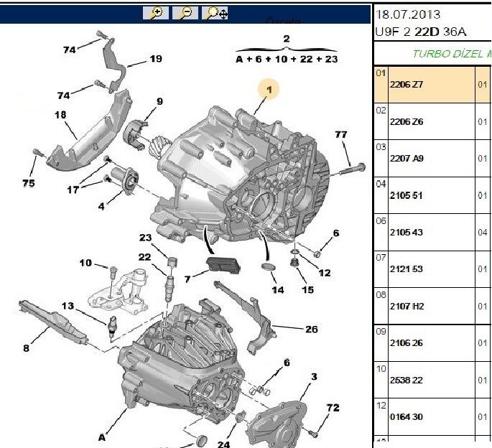This screenshot has height=448, width=492.
Task: Select callout 3 for the end cover
Action: coord(313,376)
